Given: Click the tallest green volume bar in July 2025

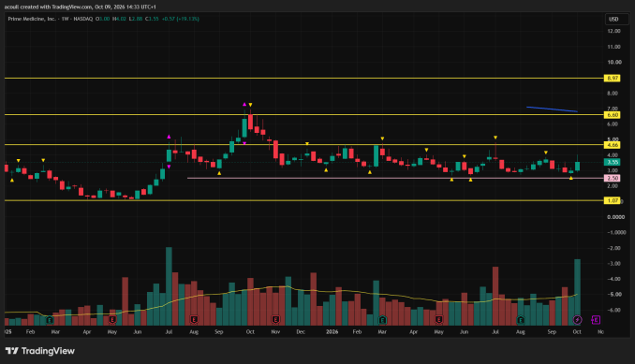Looking at the screenshot, I should [169, 286].
